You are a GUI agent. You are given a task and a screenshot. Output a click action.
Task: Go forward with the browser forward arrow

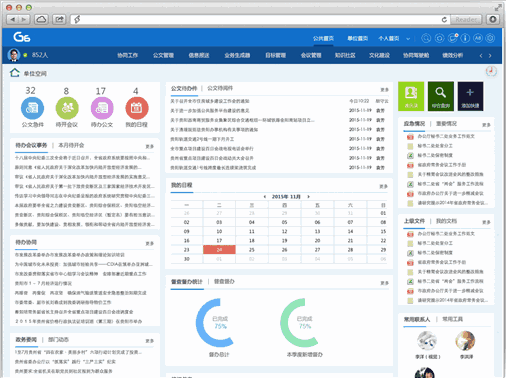click(24, 19)
